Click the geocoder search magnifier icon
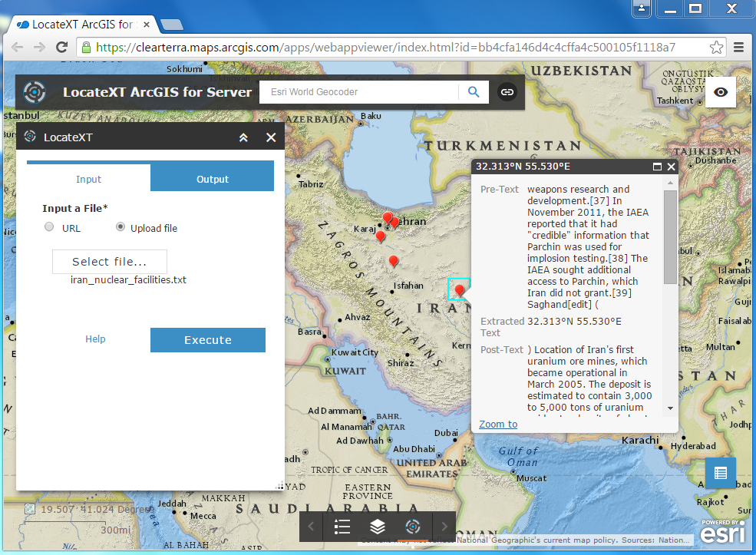Screen dimensions: 756x555 (x=474, y=91)
